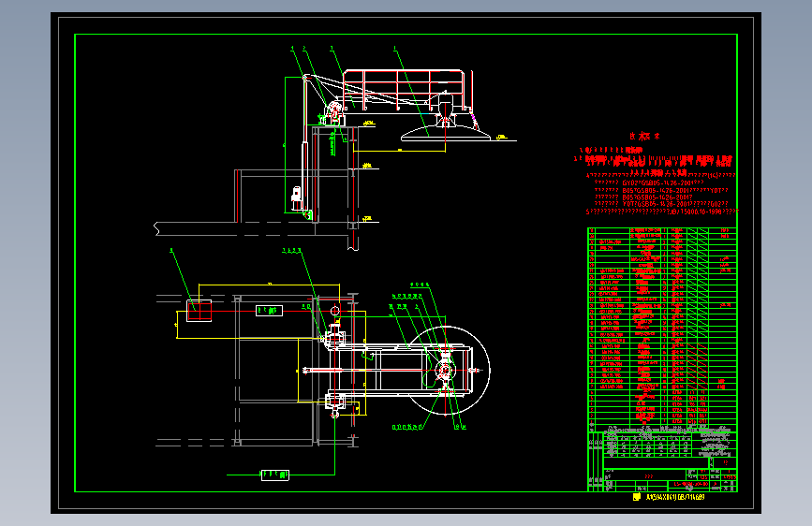Image resolution: width=812 pixels, height=526 pixels.
Task: Click the motor unit beside the vertical column
Action: pyautogui.click(x=297, y=198)
